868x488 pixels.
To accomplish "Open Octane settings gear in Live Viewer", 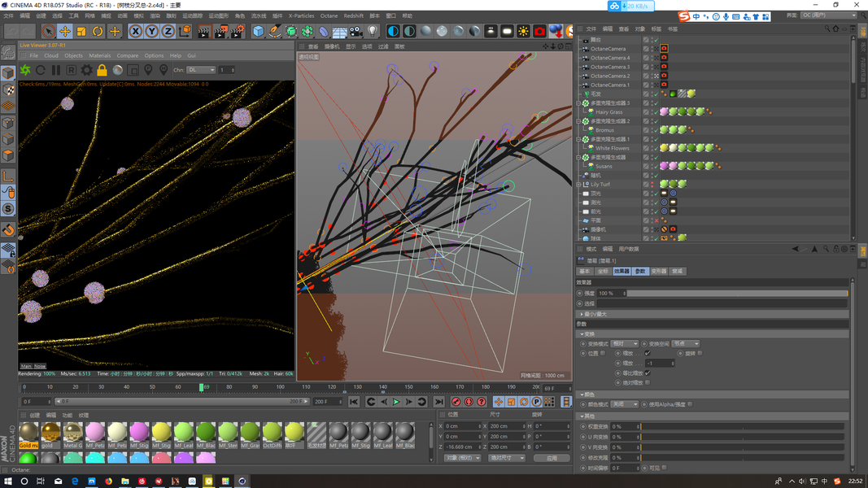I will pos(87,70).
